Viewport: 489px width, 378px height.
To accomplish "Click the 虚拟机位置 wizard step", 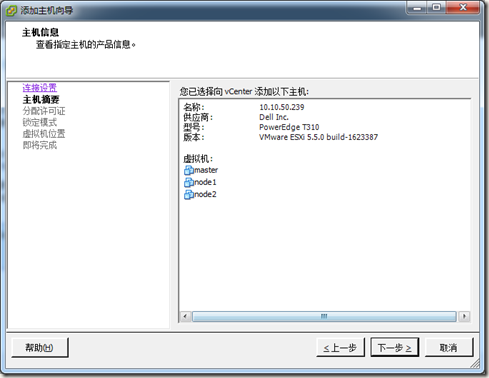I will point(44,134).
